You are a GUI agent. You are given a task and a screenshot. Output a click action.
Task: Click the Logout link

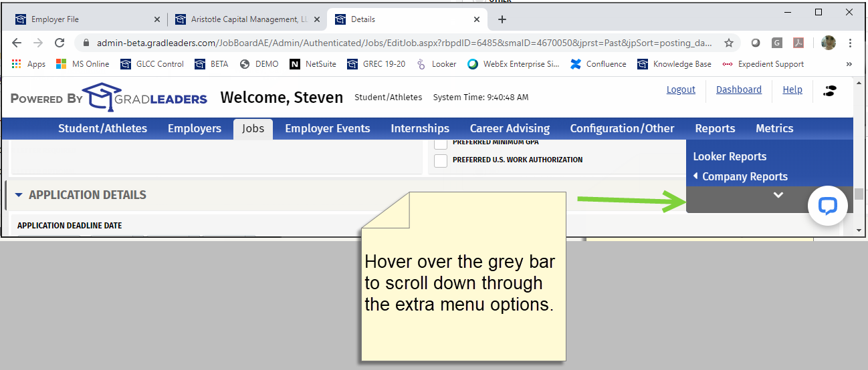click(x=681, y=89)
